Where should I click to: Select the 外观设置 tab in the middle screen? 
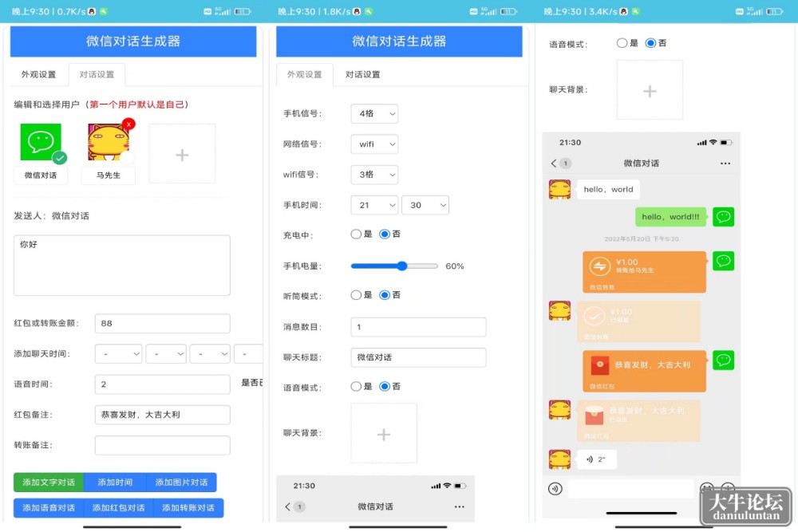coord(304,74)
